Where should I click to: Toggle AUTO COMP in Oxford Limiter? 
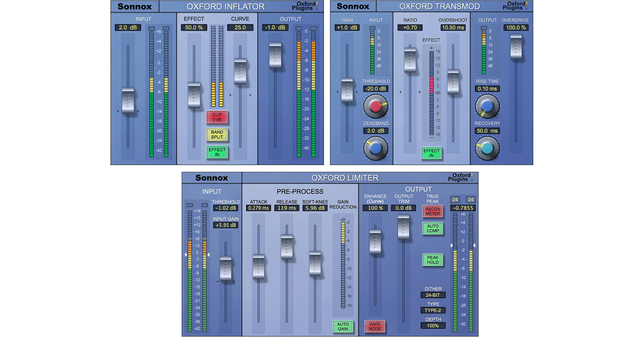(433, 228)
